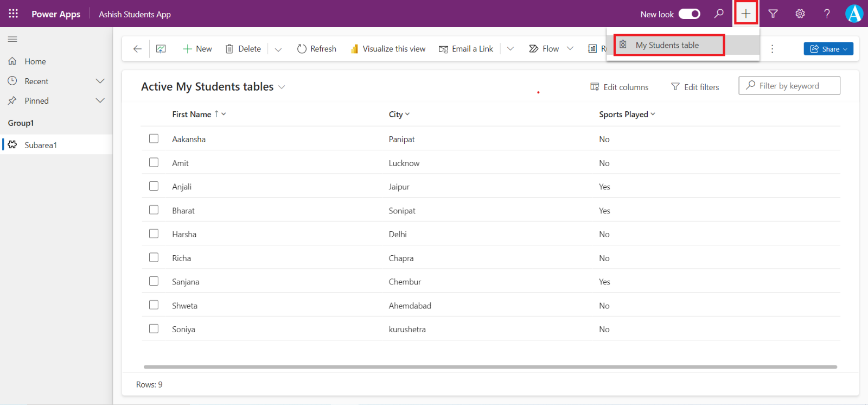The width and height of the screenshot is (868, 405).
Task: Click Edit columns
Action: (x=620, y=87)
